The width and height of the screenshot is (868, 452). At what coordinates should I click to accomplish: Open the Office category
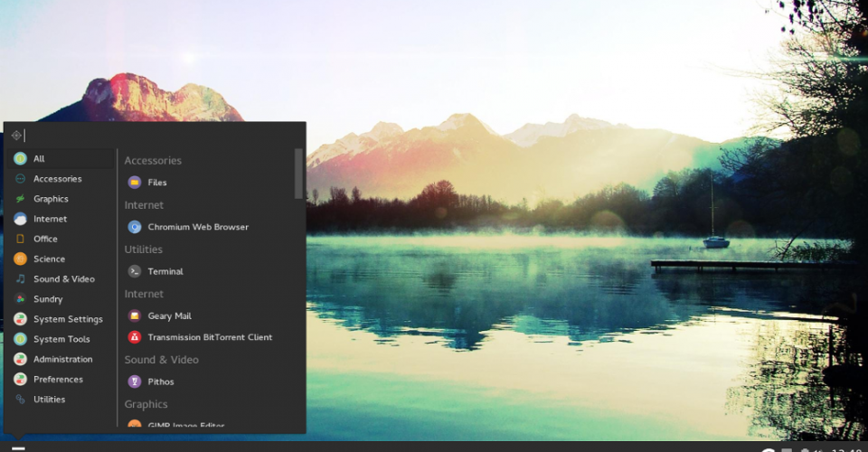45,239
